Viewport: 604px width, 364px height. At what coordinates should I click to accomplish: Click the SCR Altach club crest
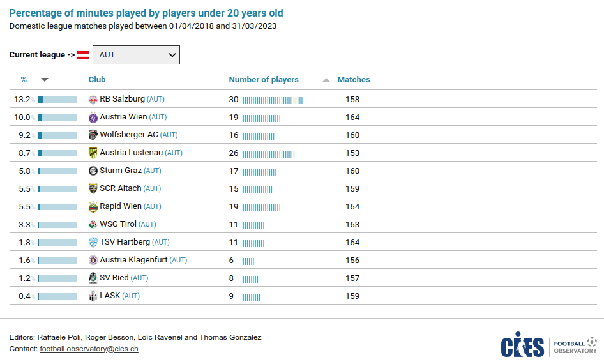click(x=93, y=189)
